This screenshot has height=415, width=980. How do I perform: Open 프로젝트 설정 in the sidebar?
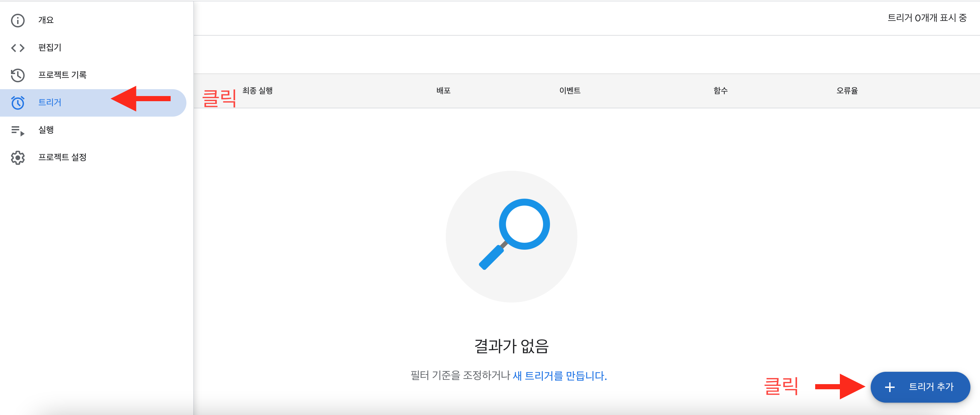click(93, 157)
